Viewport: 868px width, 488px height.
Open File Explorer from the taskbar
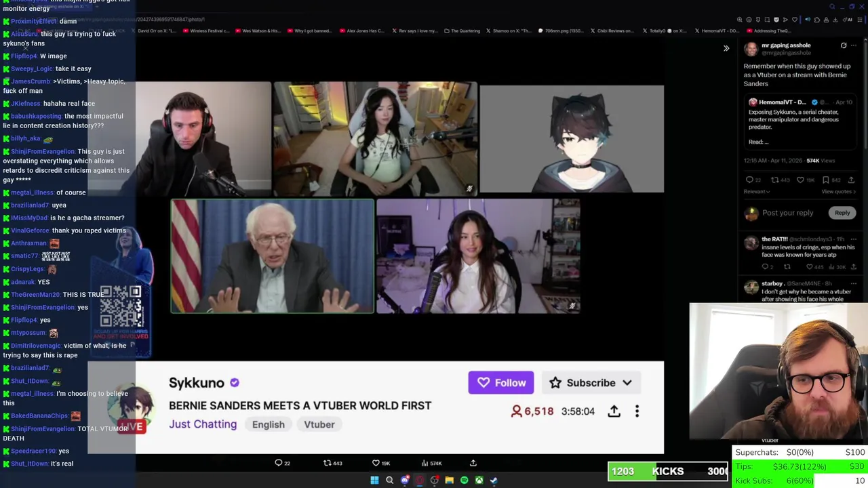[449, 481]
